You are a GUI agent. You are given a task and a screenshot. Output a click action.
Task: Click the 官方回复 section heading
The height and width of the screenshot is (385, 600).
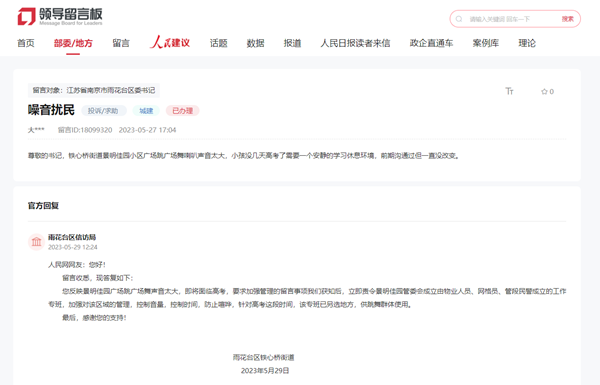point(43,206)
